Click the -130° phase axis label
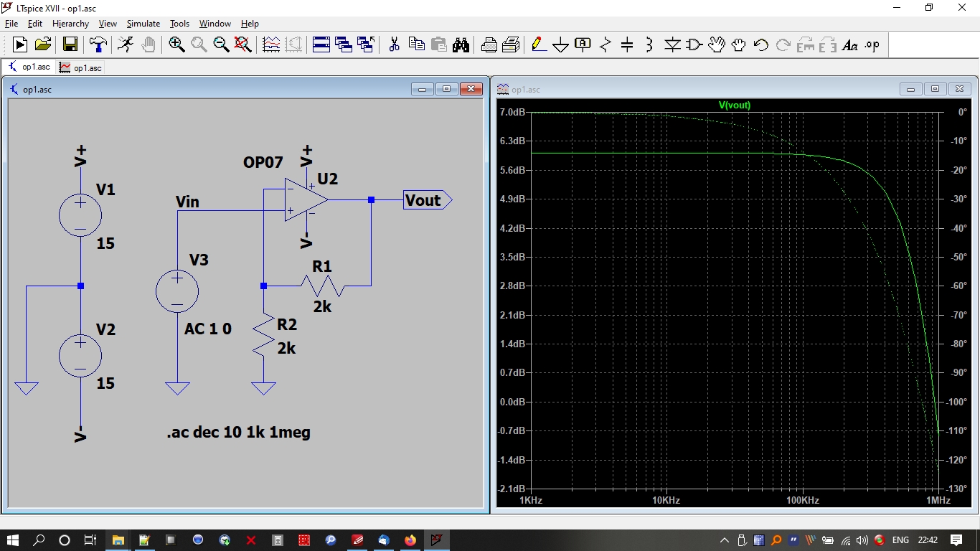 (x=956, y=489)
